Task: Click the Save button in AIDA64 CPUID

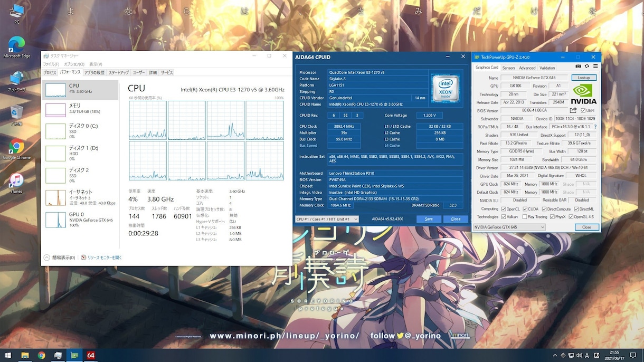Action: point(429,219)
